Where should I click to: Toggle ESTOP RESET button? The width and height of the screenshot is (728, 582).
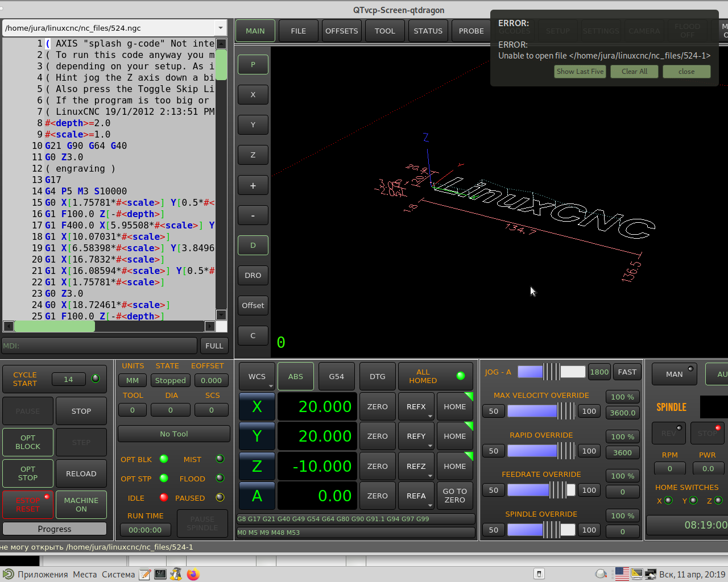tap(28, 505)
